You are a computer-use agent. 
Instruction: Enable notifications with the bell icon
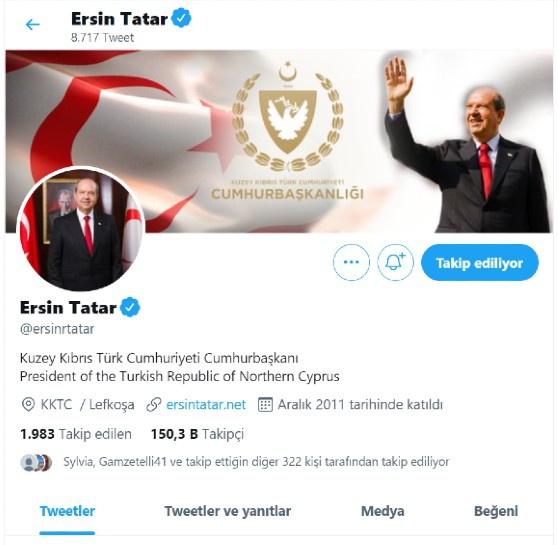click(395, 262)
